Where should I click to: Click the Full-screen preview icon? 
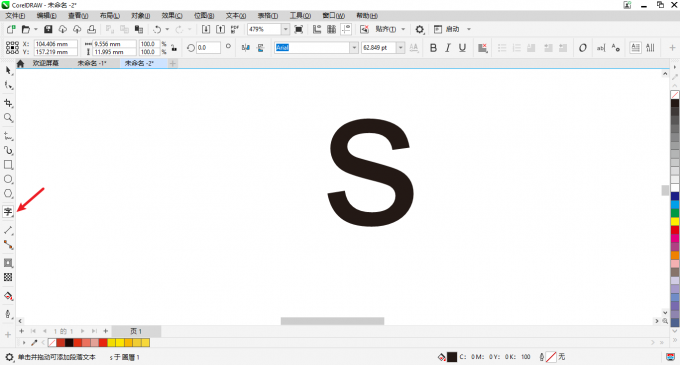tap(299, 29)
